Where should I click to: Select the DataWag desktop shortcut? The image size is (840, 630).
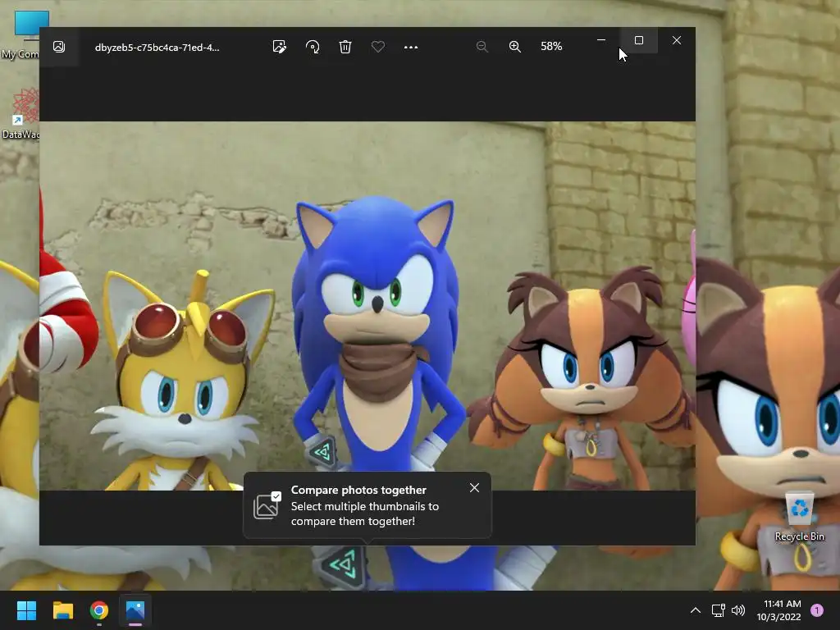[x=21, y=113]
